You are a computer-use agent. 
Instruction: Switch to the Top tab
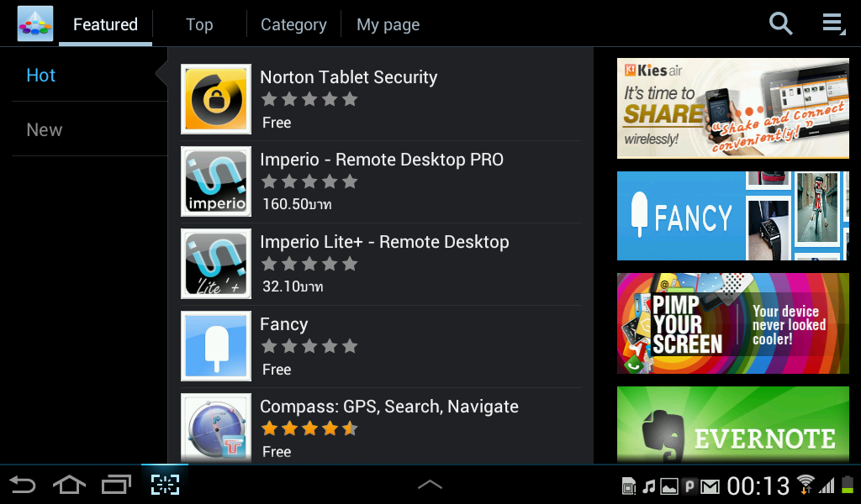click(199, 24)
